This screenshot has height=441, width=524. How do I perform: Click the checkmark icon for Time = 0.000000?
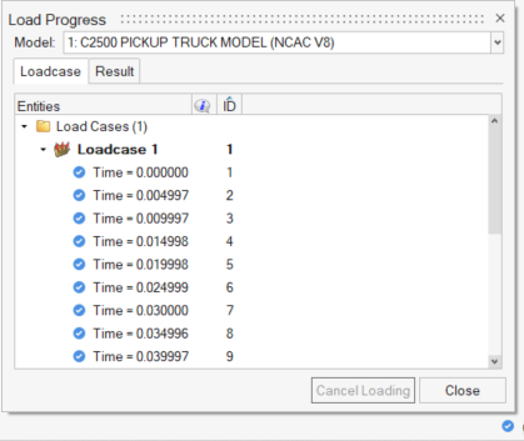79,172
